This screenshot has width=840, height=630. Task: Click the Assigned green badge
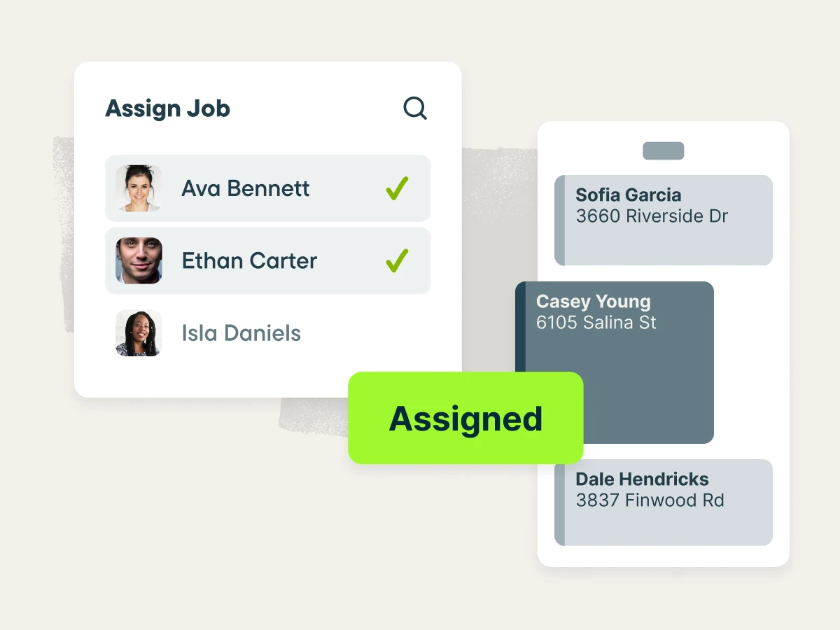point(465,418)
